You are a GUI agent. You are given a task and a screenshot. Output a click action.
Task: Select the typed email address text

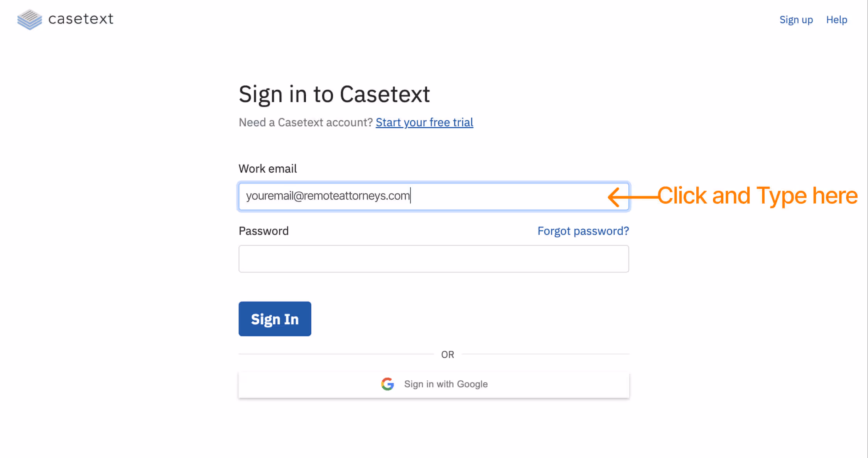pyautogui.click(x=328, y=196)
